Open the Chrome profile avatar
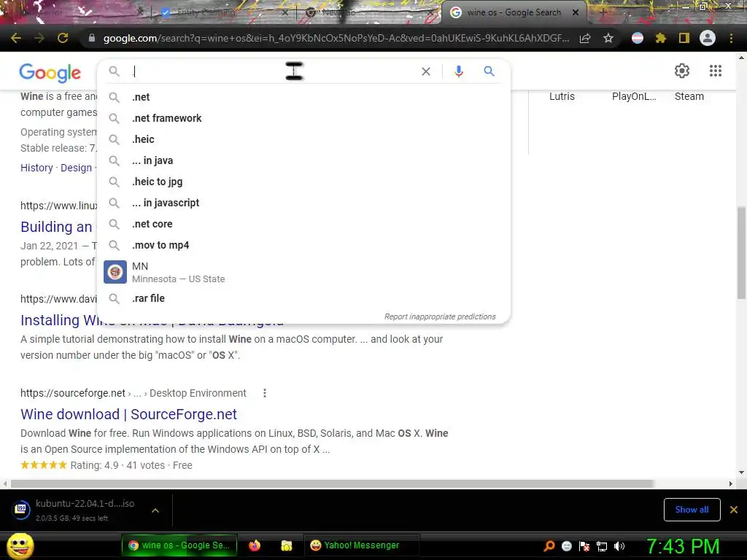 click(x=708, y=38)
